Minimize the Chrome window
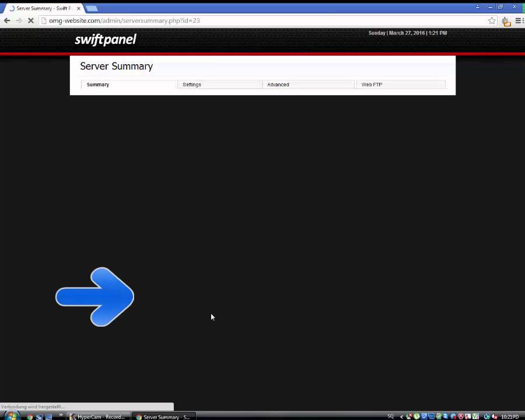The width and height of the screenshot is (525, 420). [x=490, y=6]
